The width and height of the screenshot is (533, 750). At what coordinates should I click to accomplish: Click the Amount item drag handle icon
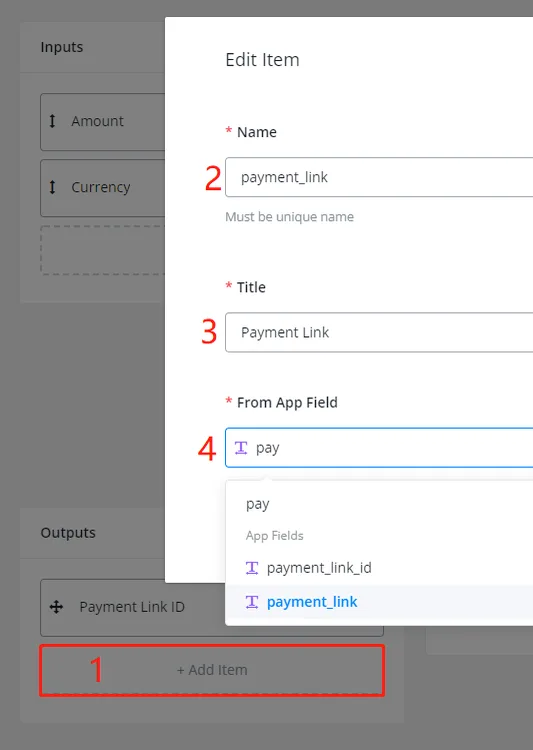point(53,121)
